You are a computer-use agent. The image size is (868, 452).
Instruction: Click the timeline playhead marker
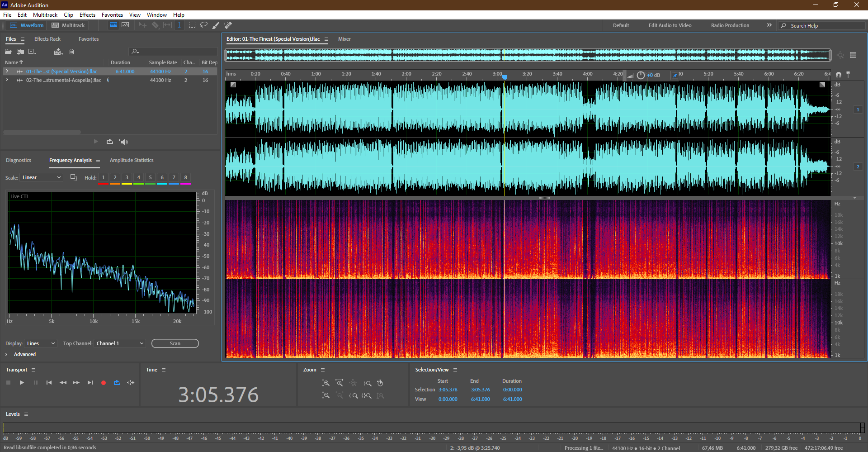point(505,77)
